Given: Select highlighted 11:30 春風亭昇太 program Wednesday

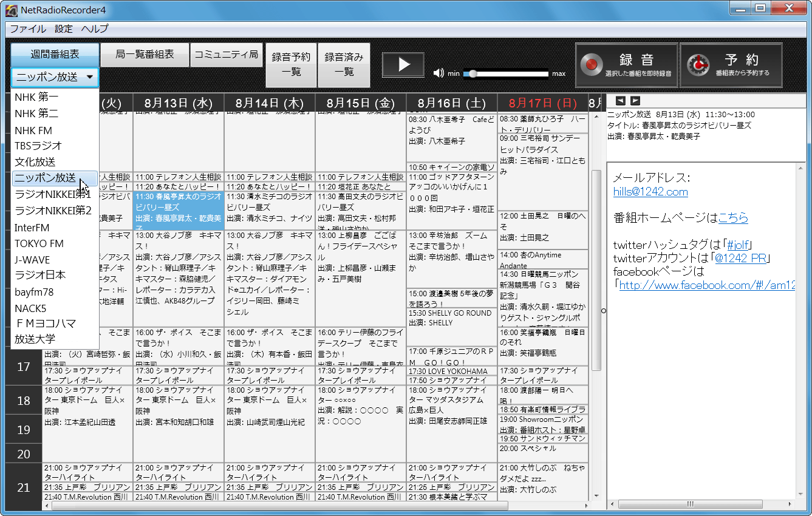Looking at the screenshot, I should coord(179,210).
